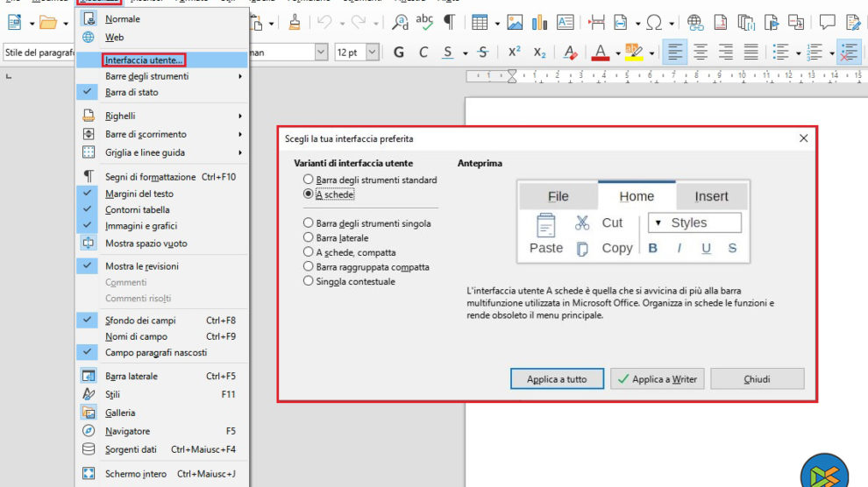Click the superscript X² icon
This screenshot has width=868, height=487.
tap(515, 53)
